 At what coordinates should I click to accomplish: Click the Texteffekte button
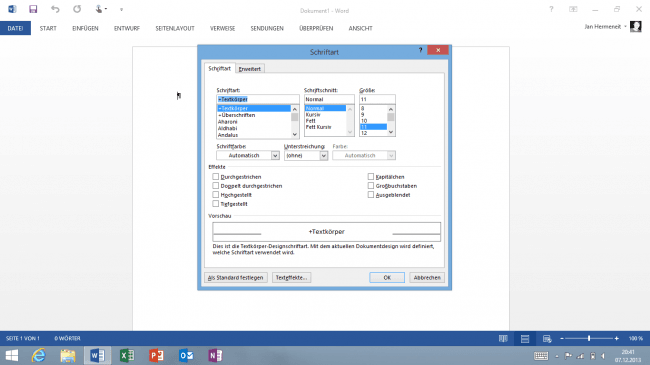pos(291,277)
